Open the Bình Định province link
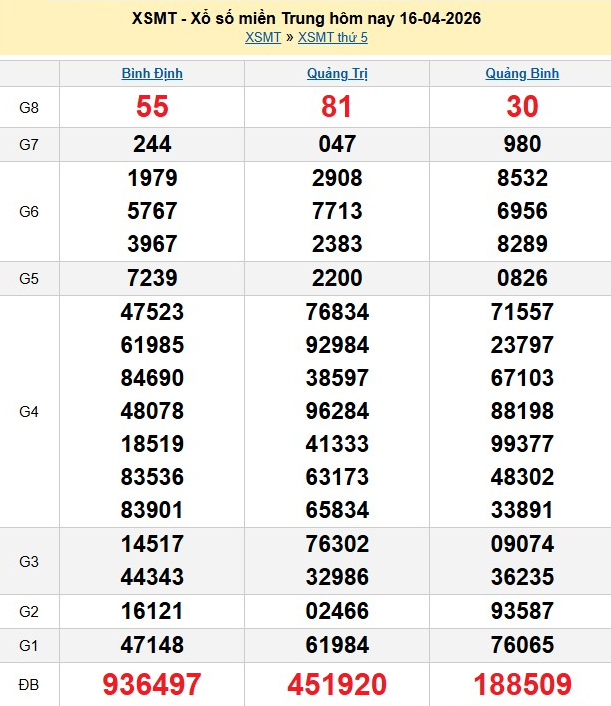Viewport: 611px width, 706px height. point(152,73)
